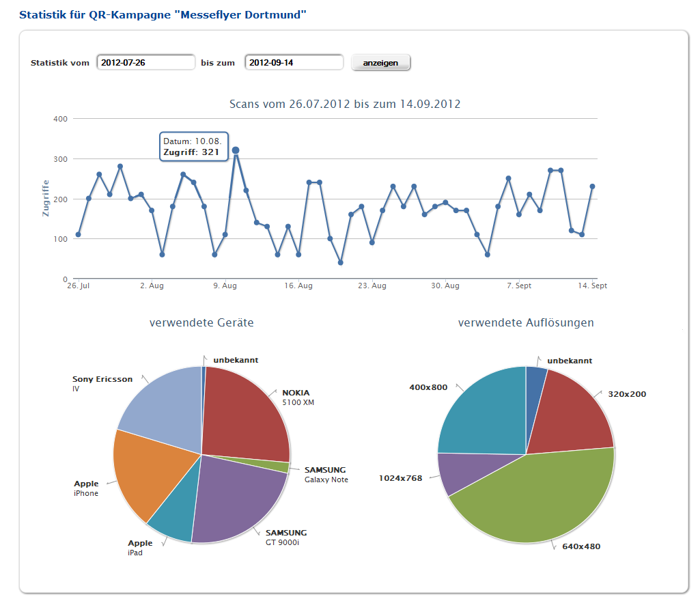This screenshot has width=700, height=612.
Task: Select the green 640x480 resolution slice
Action: [x=540, y=499]
